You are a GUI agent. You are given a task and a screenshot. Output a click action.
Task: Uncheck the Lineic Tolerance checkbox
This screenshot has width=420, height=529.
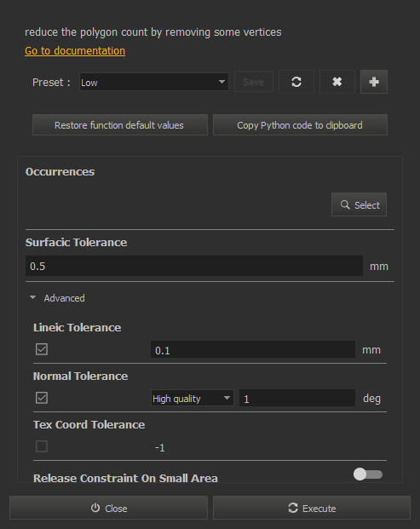click(x=42, y=349)
